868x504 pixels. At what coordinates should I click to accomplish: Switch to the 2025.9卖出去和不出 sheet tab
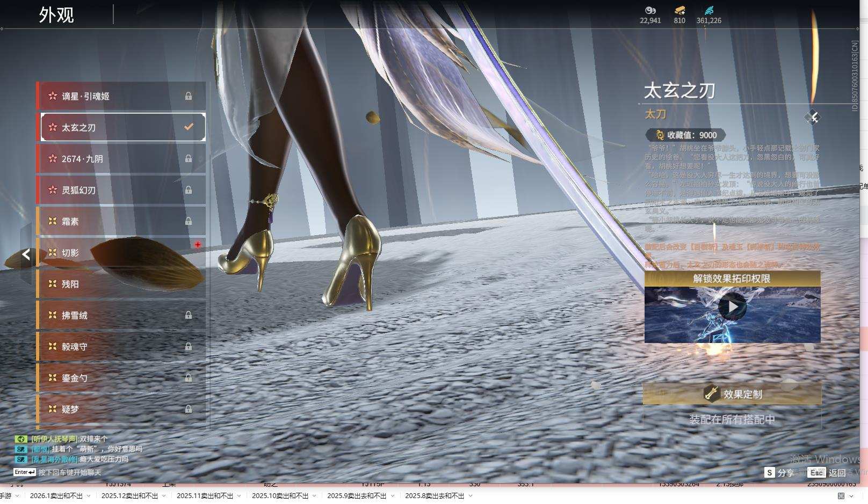pyautogui.click(x=356, y=496)
